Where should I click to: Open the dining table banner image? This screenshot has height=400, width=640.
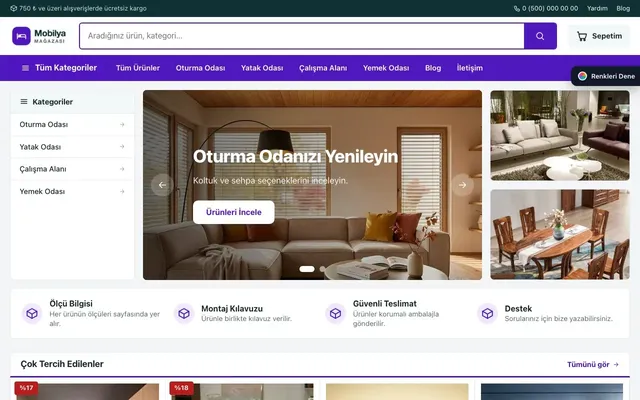pyautogui.click(x=560, y=234)
